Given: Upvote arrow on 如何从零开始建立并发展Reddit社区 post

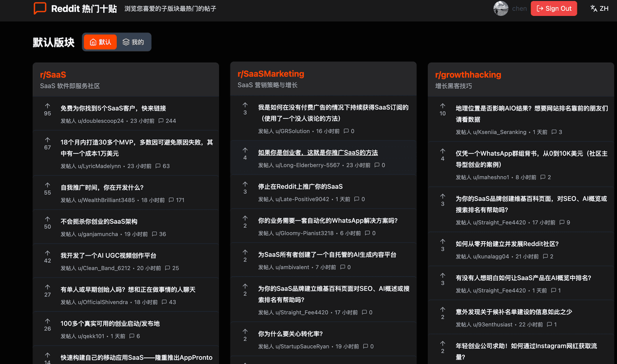Looking at the screenshot, I should [x=442, y=242].
